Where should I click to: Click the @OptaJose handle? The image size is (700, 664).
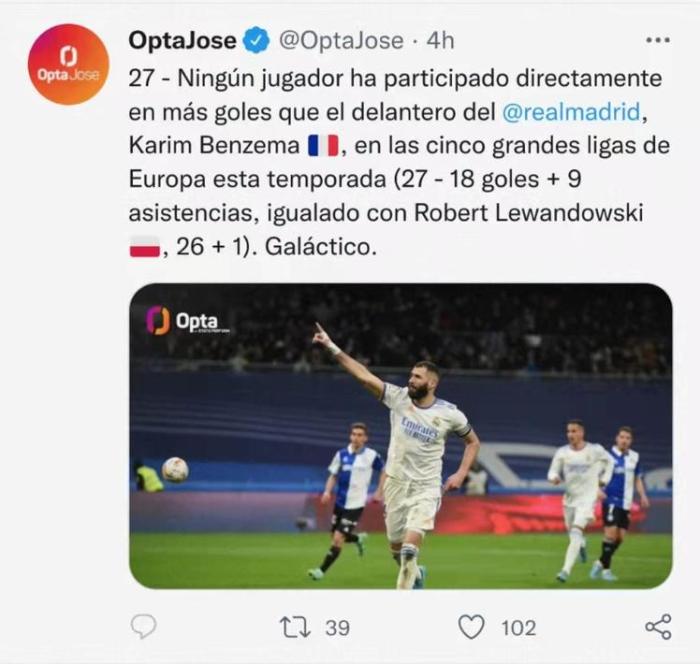click(333, 41)
